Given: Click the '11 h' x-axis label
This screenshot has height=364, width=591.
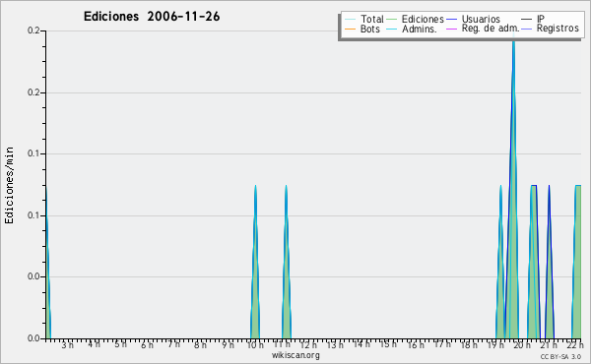Looking at the screenshot, I should pos(282,344).
